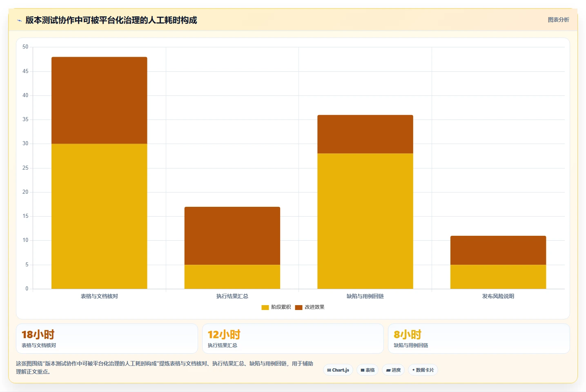586x392 pixels.
Task: Select the 进度 tag chip
Action: pos(393,370)
